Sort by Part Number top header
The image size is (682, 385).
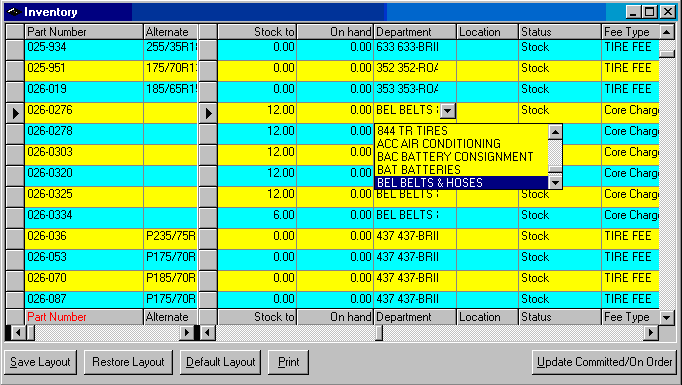pyautogui.click(x=84, y=32)
